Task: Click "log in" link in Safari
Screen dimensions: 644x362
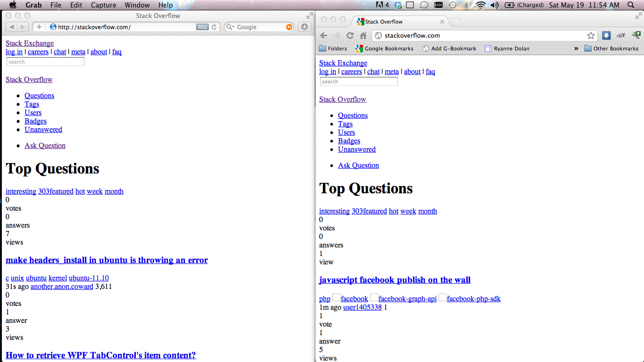Action: (x=14, y=52)
